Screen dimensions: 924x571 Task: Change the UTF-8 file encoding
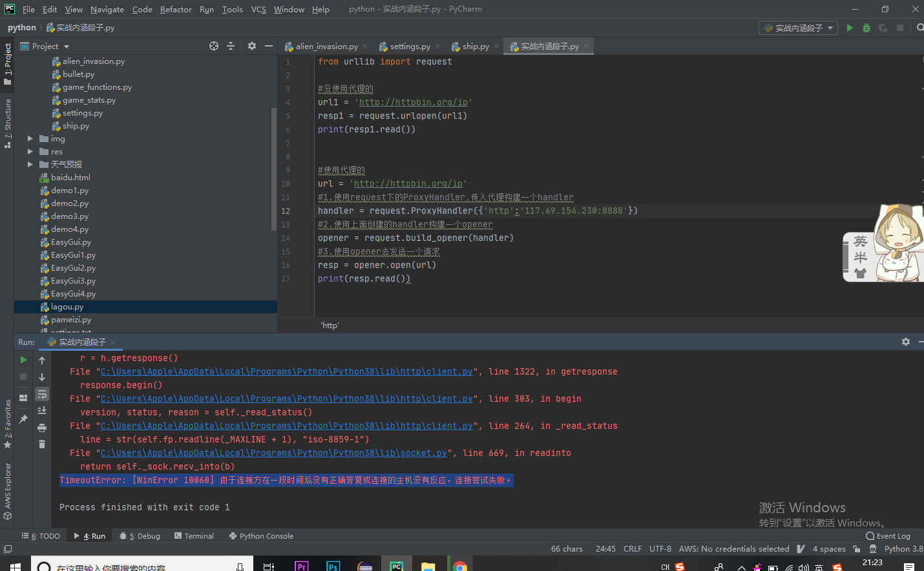point(660,549)
